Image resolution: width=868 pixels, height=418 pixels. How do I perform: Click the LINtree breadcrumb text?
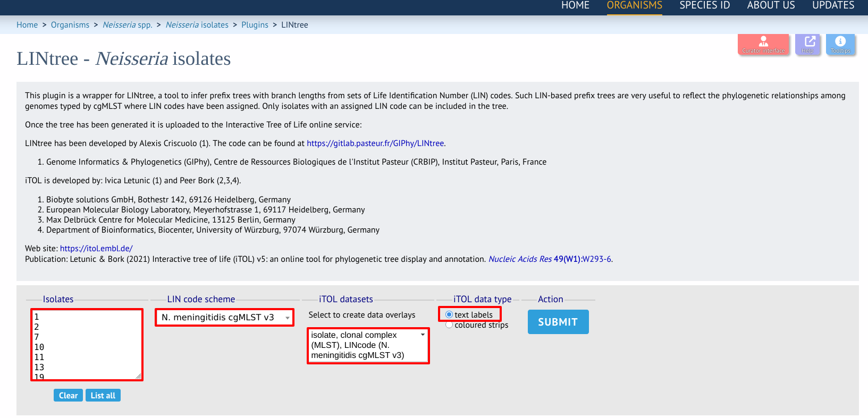pyautogui.click(x=294, y=25)
